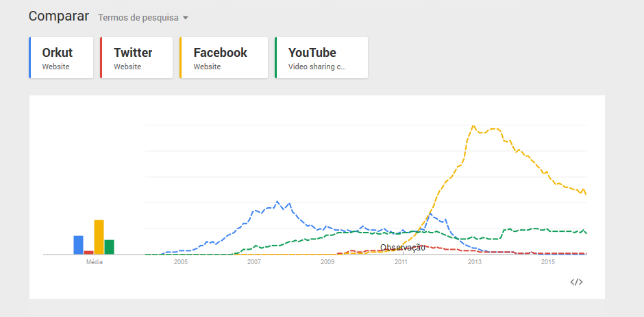644x317 pixels.
Task: Click the 2005 year label on axis
Action: click(x=180, y=262)
